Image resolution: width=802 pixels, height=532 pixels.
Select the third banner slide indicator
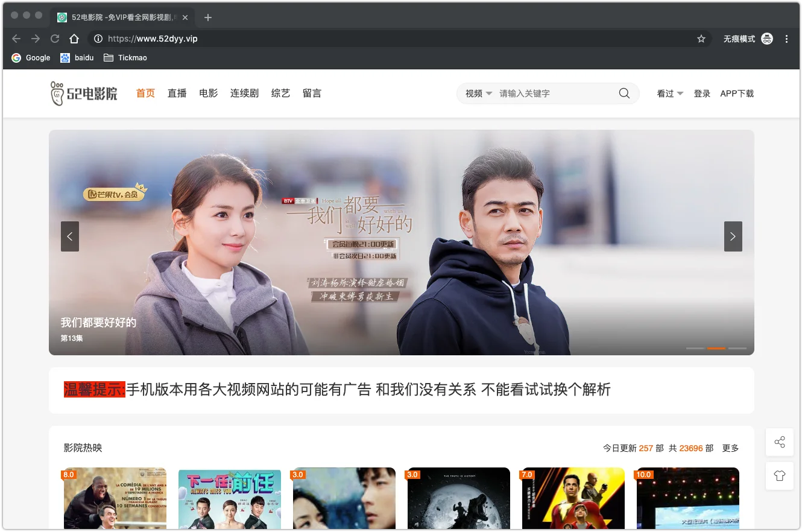737,349
